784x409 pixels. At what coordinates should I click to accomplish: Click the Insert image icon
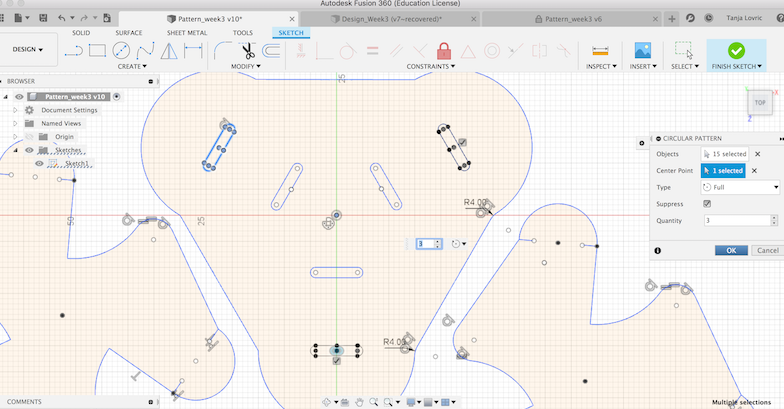click(642, 50)
